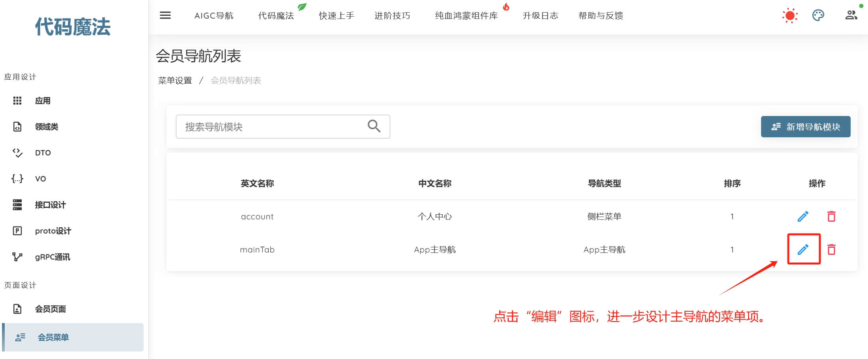Select 会员菜单 sidebar item
The height and width of the screenshot is (359, 868).
coord(73,337)
